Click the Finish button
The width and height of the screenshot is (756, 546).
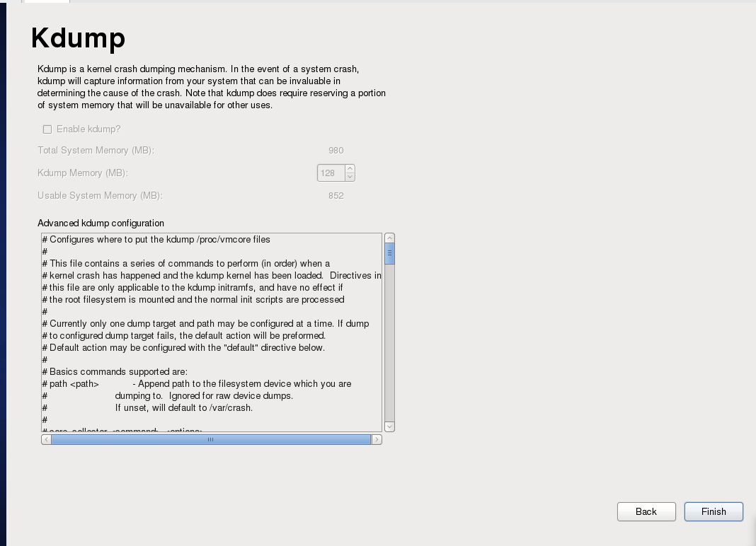click(x=714, y=511)
